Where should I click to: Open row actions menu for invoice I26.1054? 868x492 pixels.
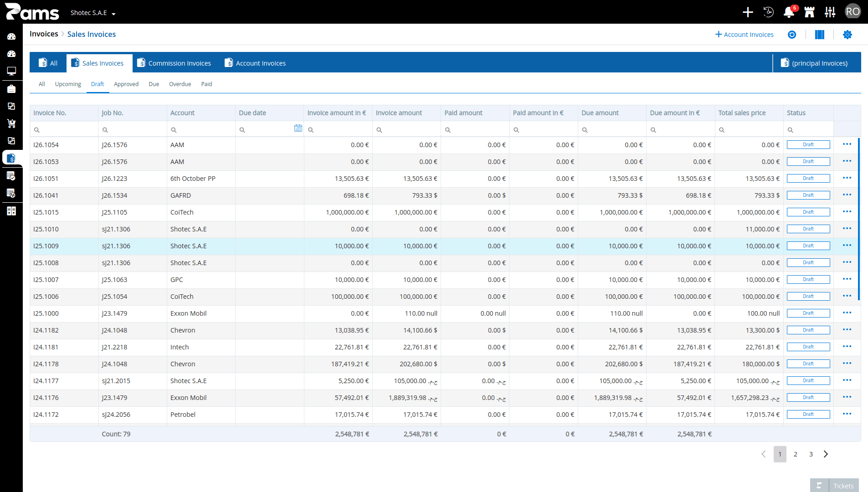[847, 144]
